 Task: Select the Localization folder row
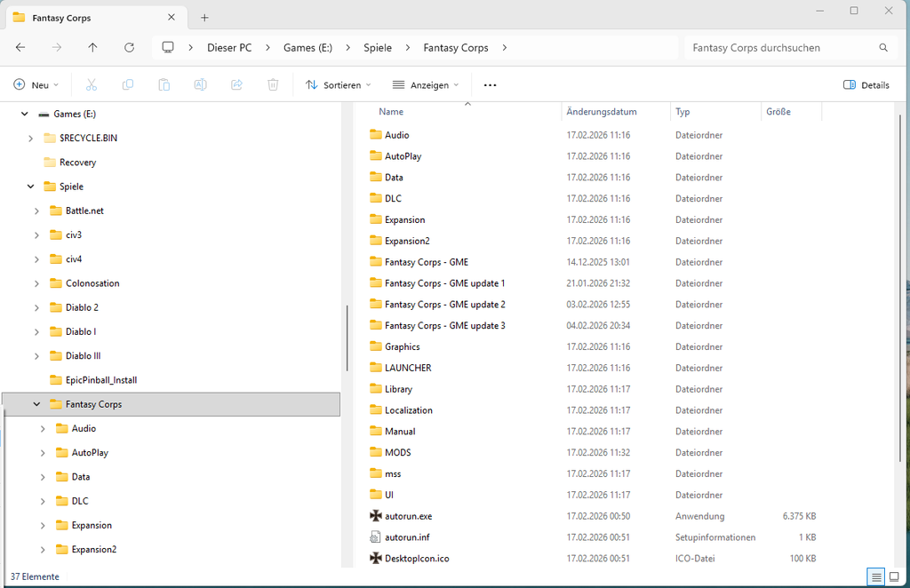coord(409,410)
